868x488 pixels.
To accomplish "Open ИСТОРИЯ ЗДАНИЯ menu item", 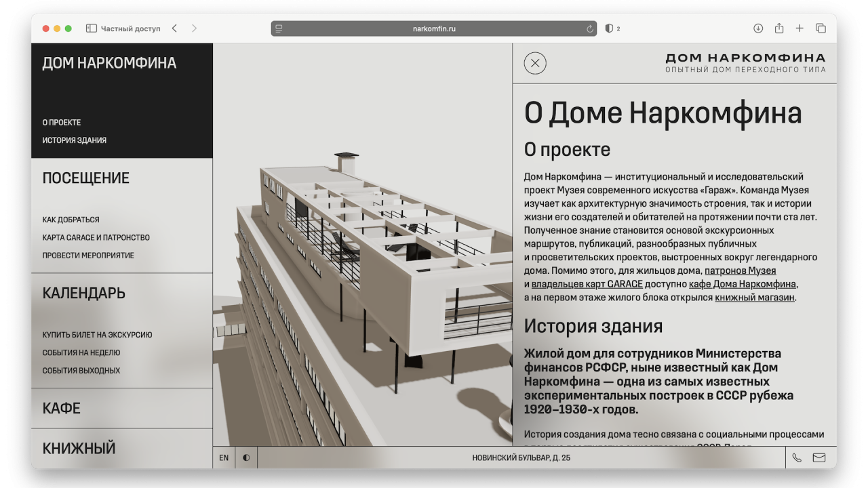I will 75,140.
